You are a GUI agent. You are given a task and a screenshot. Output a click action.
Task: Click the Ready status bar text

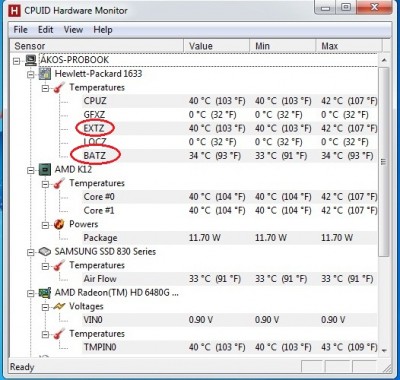22,367
